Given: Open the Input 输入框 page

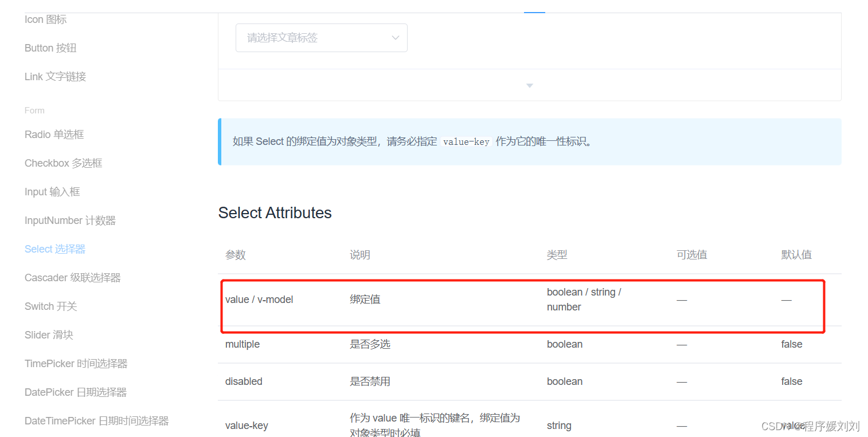Looking at the screenshot, I should coord(52,191).
